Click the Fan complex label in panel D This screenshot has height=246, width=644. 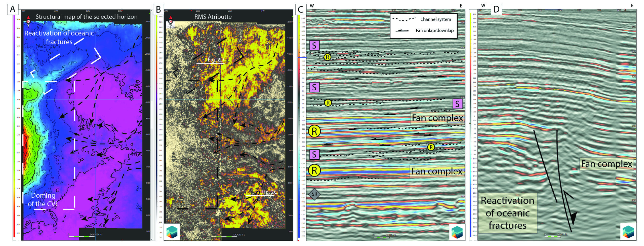pyautogui.click(x=606, y=164)
